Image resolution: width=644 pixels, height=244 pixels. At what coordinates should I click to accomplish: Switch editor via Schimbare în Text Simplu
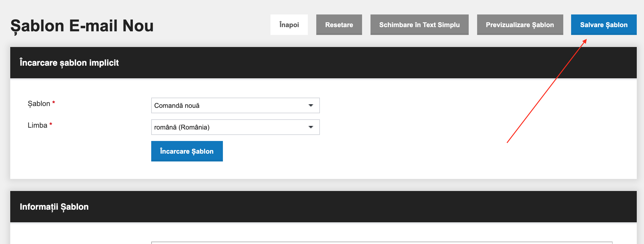pyautogui.click(x=420, y=25)
